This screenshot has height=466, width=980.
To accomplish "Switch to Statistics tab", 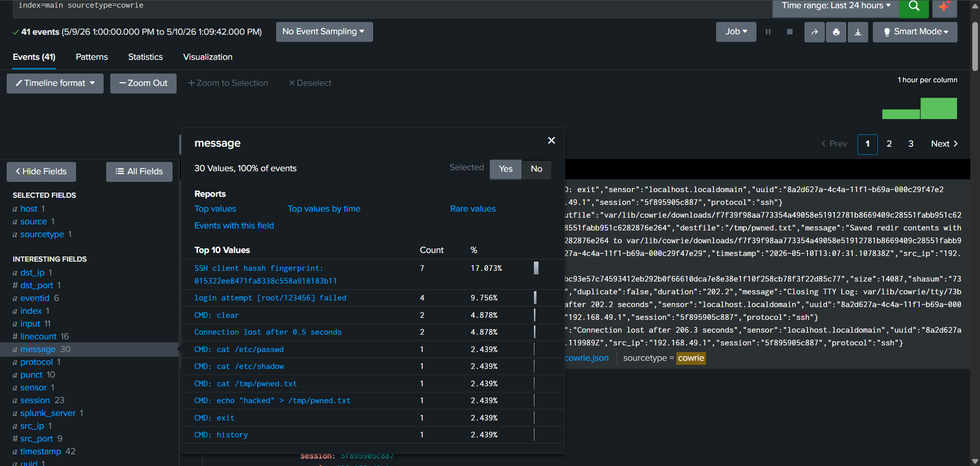I will (145, 57).
